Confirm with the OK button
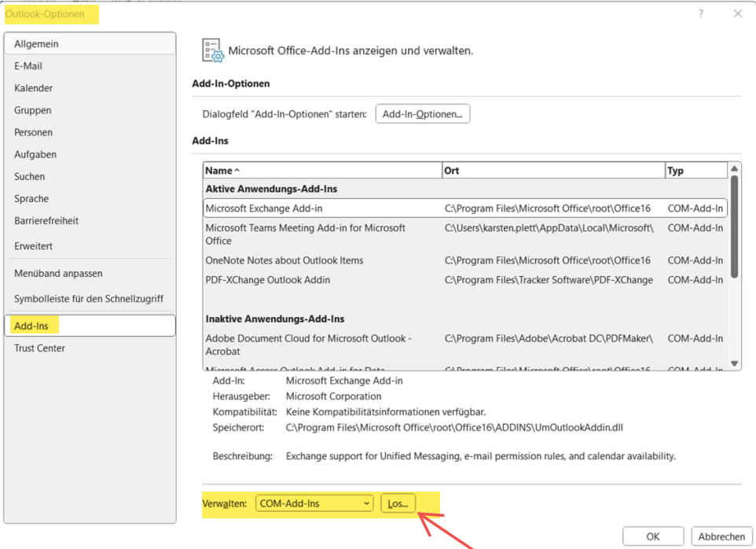Screen dimensions: 756x549 pos(653,536)
